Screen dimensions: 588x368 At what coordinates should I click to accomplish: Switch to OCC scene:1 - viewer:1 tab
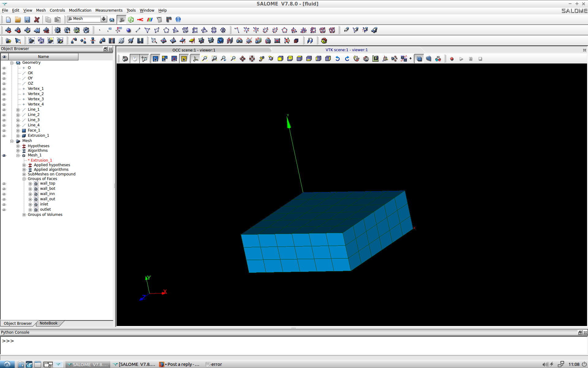[x=194, y=50]
